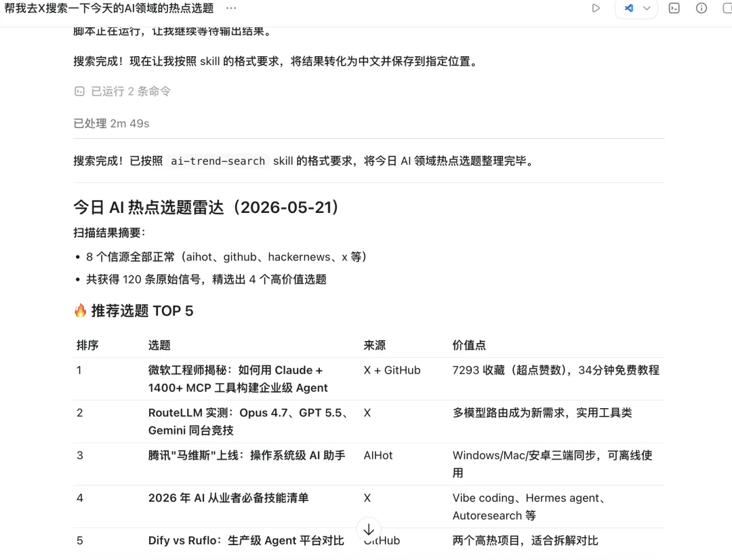732x560 pixels.
Task: Click topic '腾讯"马维斯"上线' cell
Action: (x=247, y=456)
